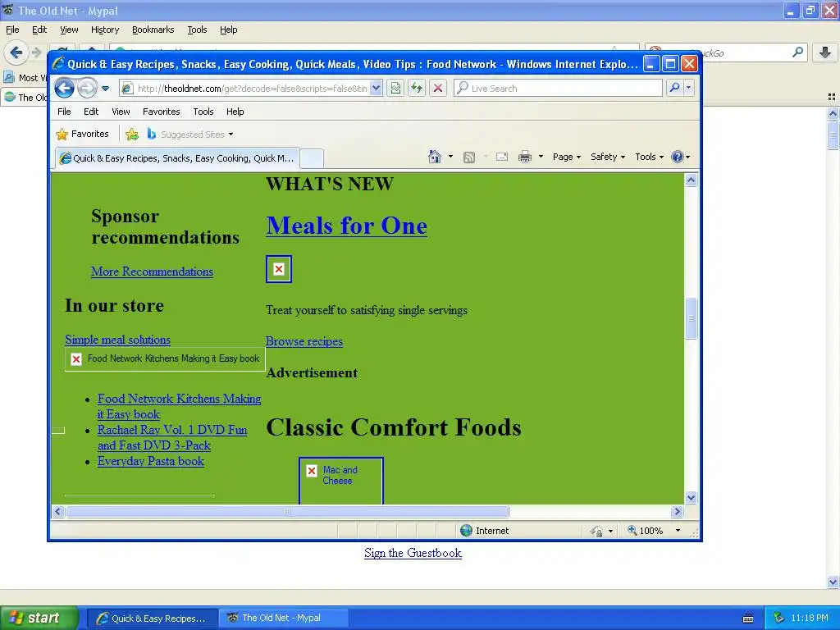840x630 pixels.
Task: Open the recent pages dropdown arrow in IE
Action: point(106,89)
